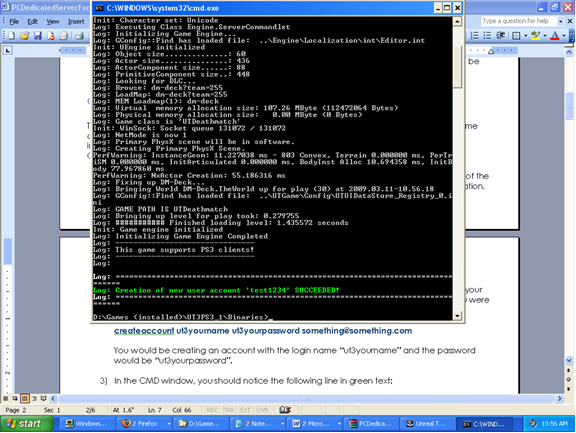This screenshot has width=576, height=433.
Task: Click the Save floppy disk icon in Word
Action: tap(37, 36)
